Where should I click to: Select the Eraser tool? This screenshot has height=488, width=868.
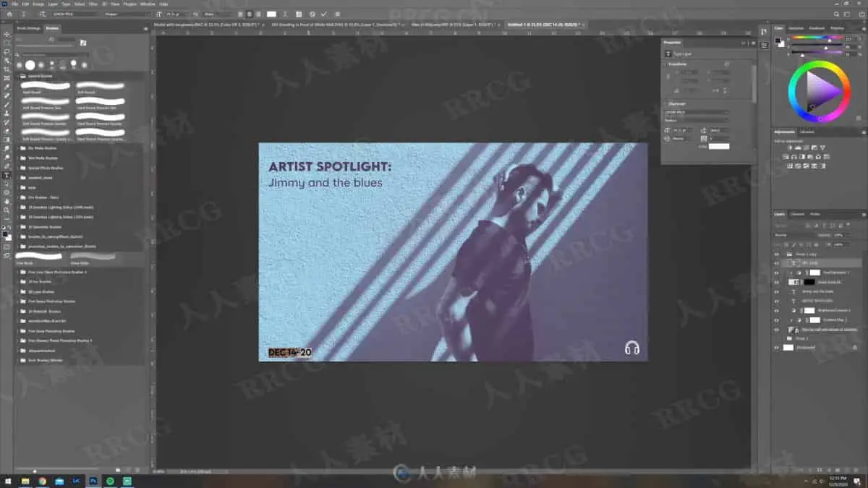point(8,131)
